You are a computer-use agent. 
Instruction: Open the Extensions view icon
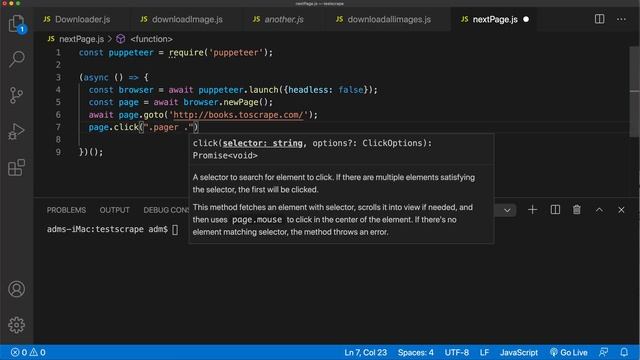(x=16, y=167)
